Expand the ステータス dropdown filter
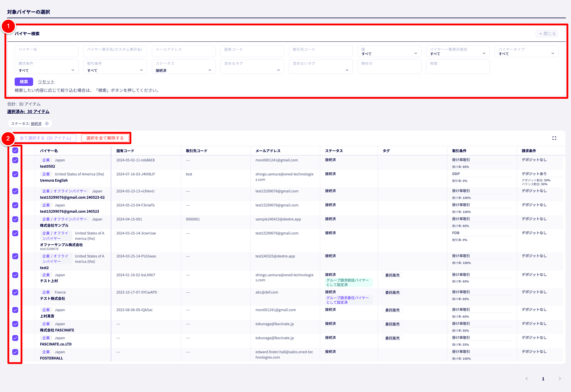Screen dimensions: 571x392 pos(183,67)
